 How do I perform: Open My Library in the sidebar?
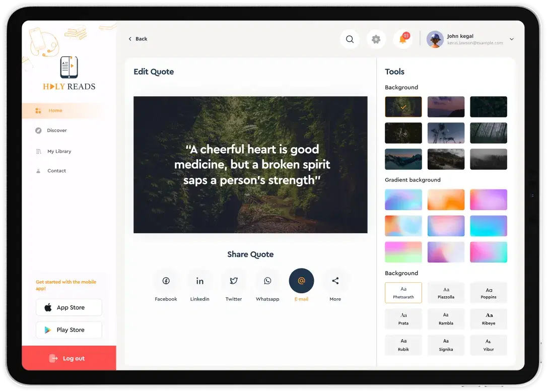(53, 152)
